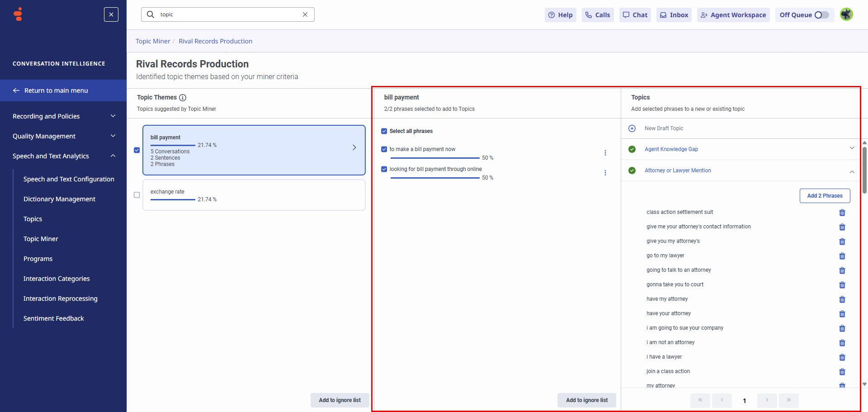Clear the search field text
868x412 pixels.
coord(305,14)
